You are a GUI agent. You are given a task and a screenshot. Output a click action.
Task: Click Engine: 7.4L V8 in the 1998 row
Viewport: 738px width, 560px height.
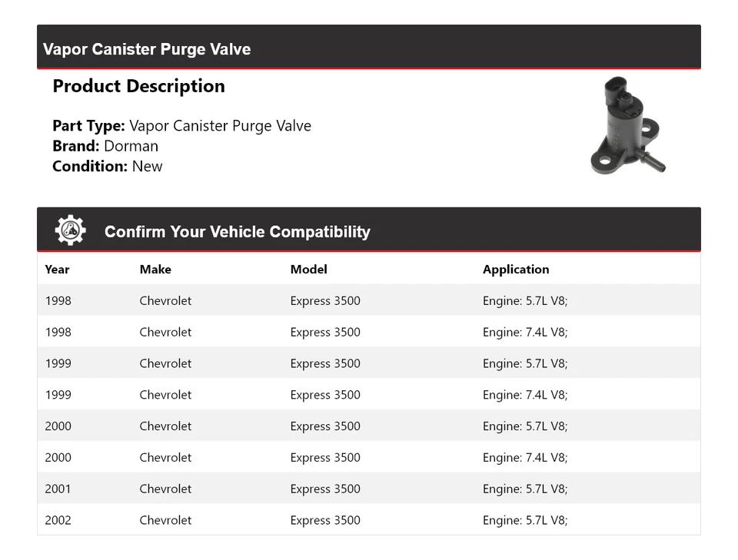[x=524, y=332]
